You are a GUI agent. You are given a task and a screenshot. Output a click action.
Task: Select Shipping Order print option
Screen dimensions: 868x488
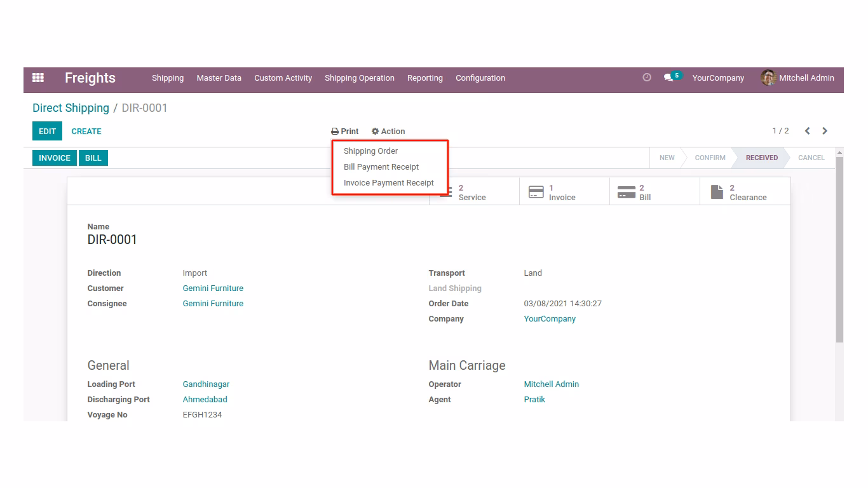pos(371,151)
